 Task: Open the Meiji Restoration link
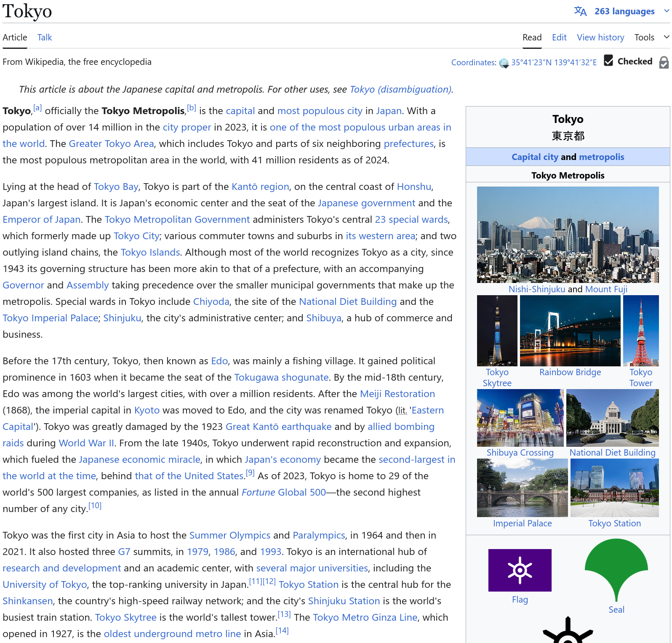pos(397,394)
